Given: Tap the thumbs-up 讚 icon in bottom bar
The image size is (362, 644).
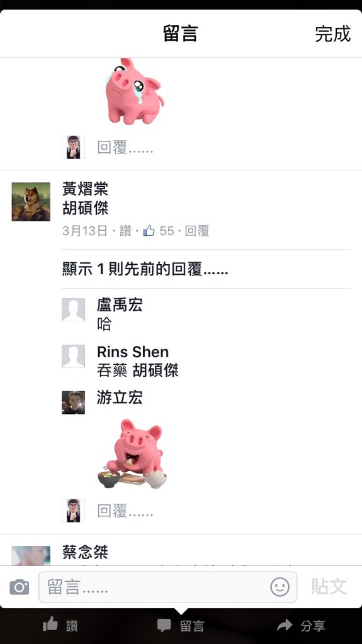Looking at the screenshot, I should click(50, 625).
